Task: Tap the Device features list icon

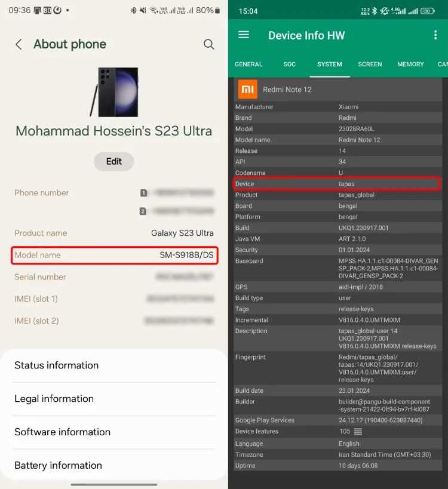Action: [x=358, y=432]
